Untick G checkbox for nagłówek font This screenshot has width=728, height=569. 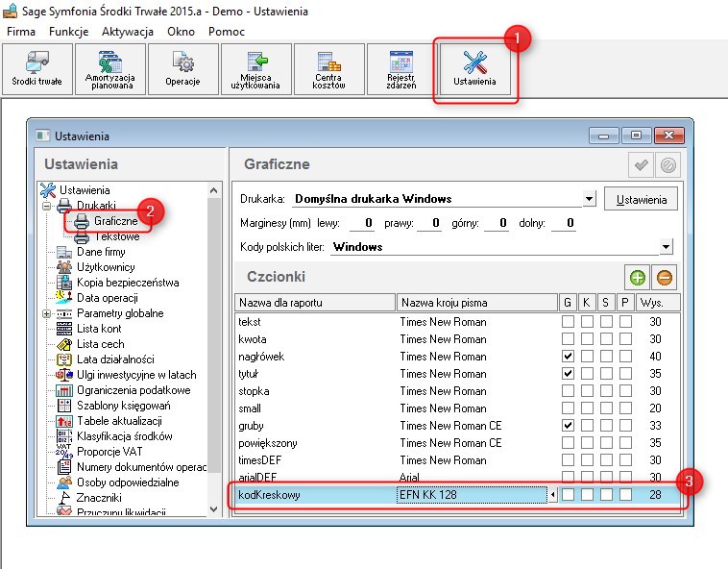click(568, 357)
